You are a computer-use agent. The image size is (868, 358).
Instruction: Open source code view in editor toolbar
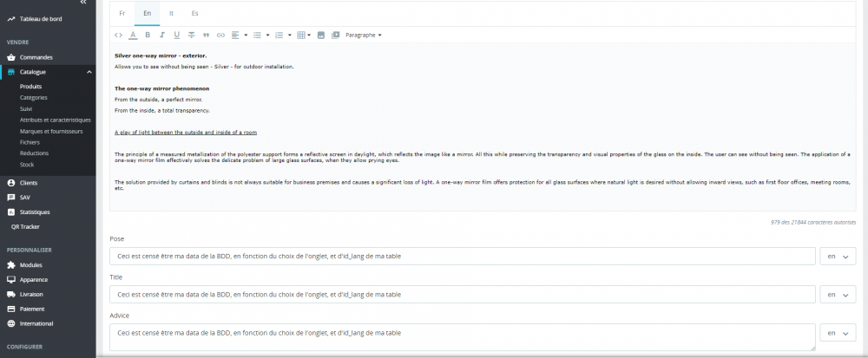[x=118, y=35]
